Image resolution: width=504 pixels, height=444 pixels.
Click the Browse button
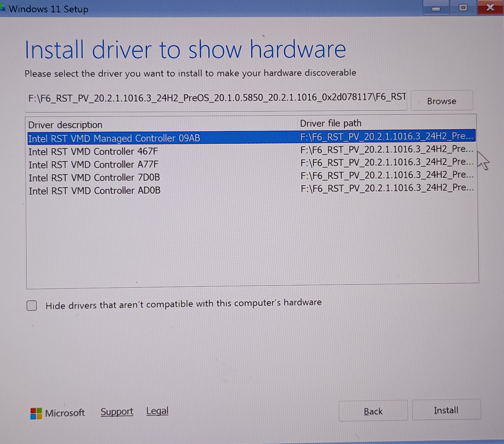(442, 101)
